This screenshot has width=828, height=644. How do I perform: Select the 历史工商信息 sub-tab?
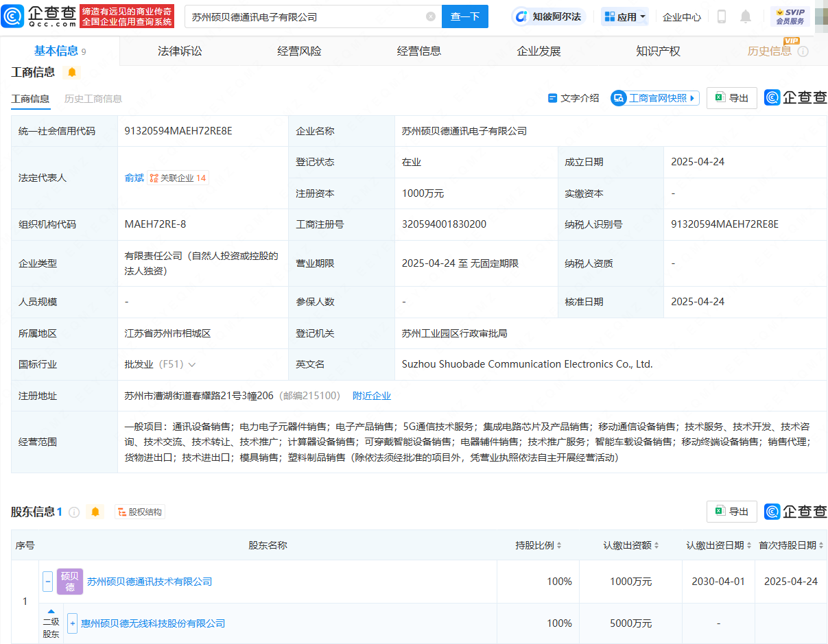click(93, 99)
